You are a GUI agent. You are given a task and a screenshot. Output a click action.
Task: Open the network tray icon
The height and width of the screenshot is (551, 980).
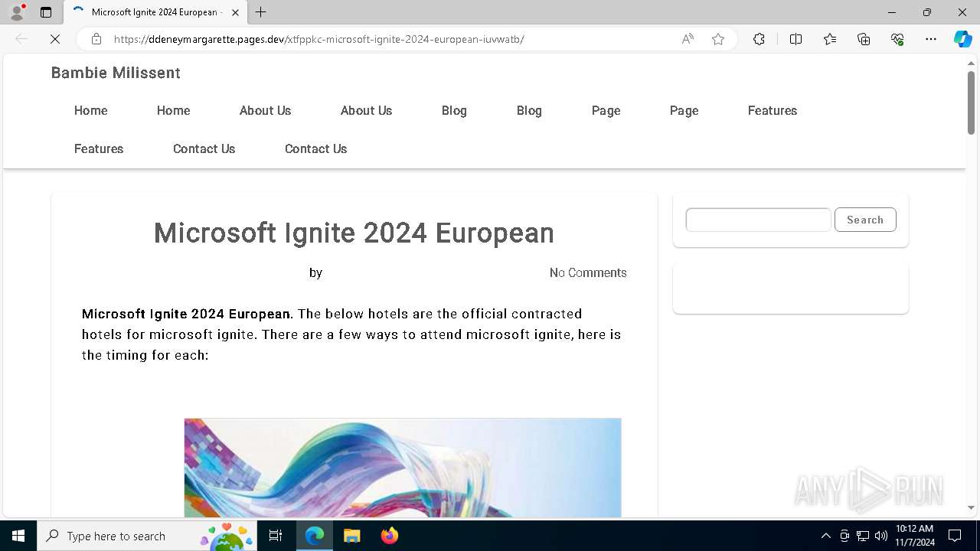tap(863, 536)
